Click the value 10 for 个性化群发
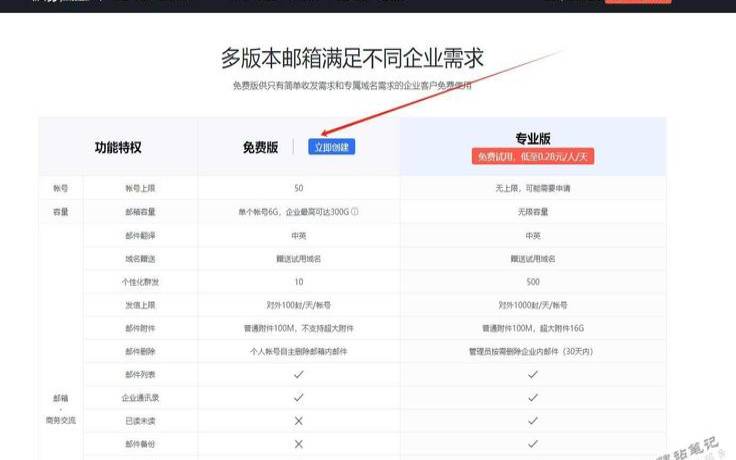Screen dimensions: 736x460 pos(299,282)
